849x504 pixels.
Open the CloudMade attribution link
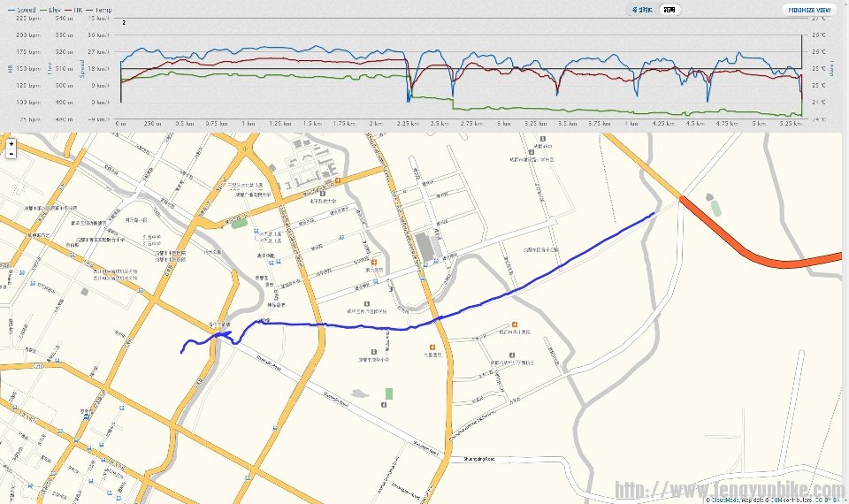pos(725,500)
